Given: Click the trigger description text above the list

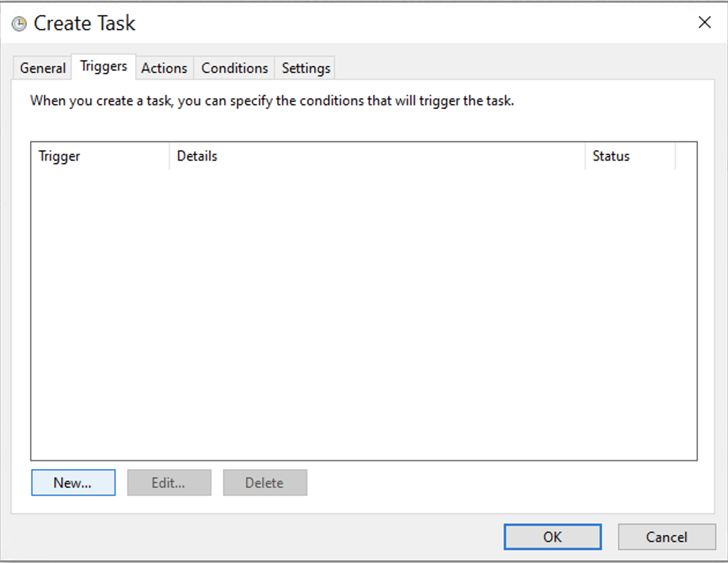Looking at the screenshot, I should (272, 101).
